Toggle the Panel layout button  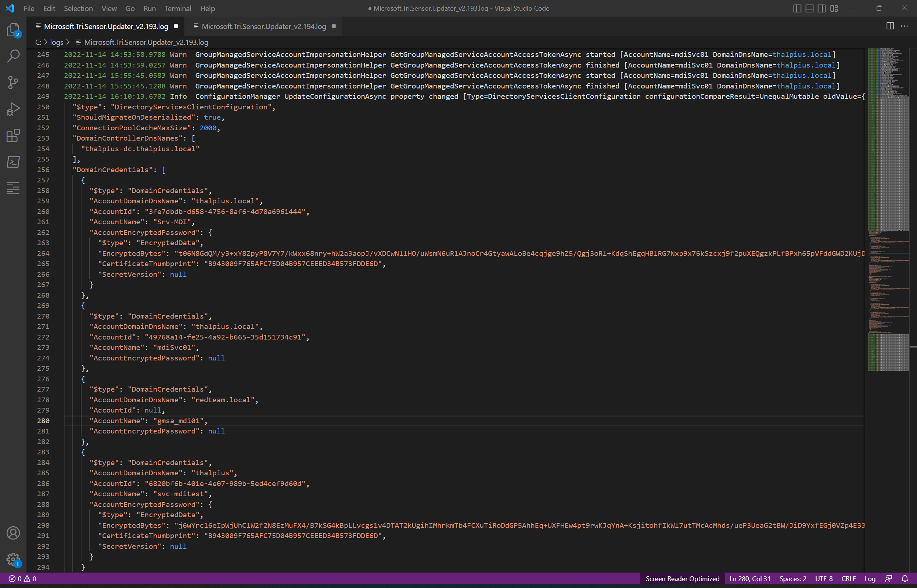tap(809, 8)
